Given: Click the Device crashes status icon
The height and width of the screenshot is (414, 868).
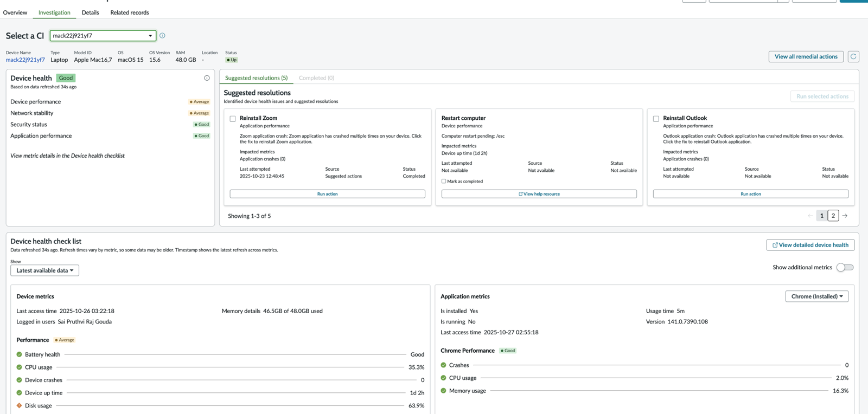Looking at the screenshot, I should 19,380.
